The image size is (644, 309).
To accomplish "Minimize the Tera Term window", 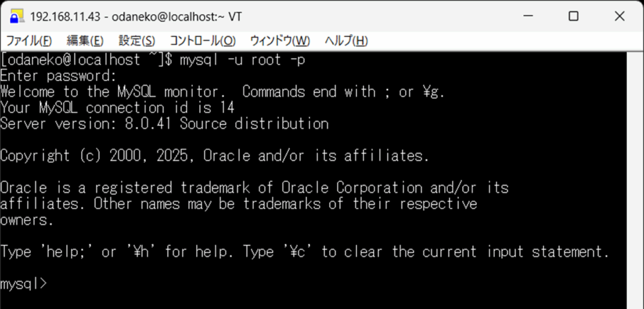I will [x=528, y=16].
